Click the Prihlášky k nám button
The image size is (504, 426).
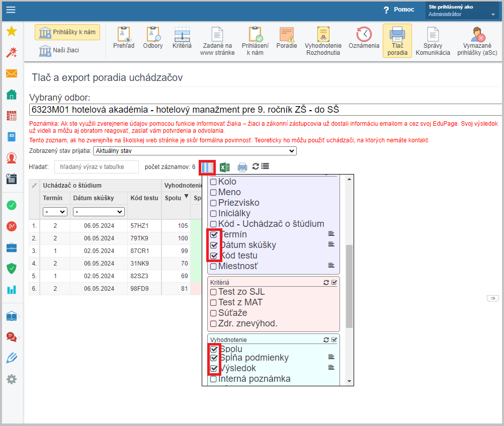click(x=67, y=32)
